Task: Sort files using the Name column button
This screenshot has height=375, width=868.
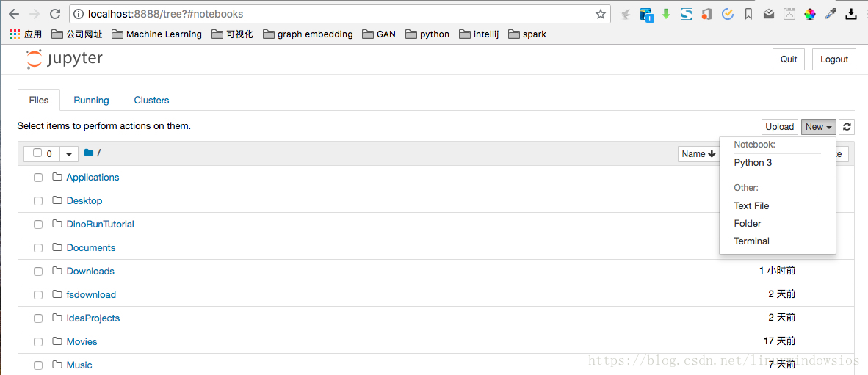Action: 698,154
